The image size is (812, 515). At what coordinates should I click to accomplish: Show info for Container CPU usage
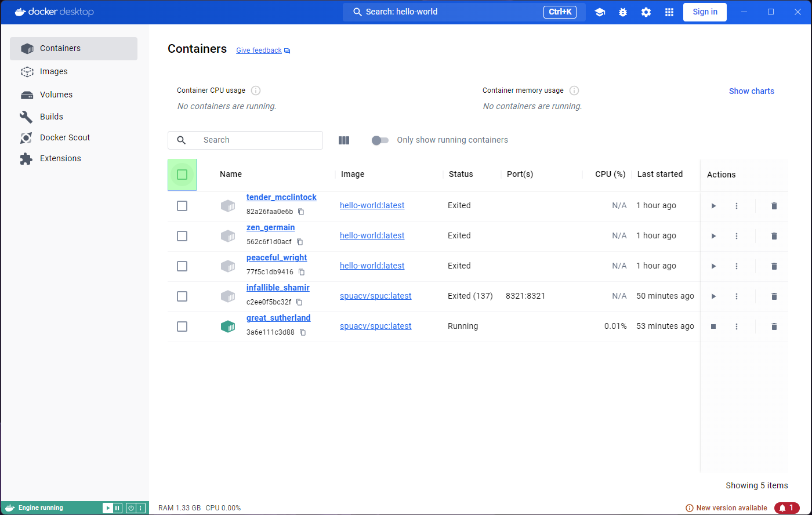coord(256,90)
